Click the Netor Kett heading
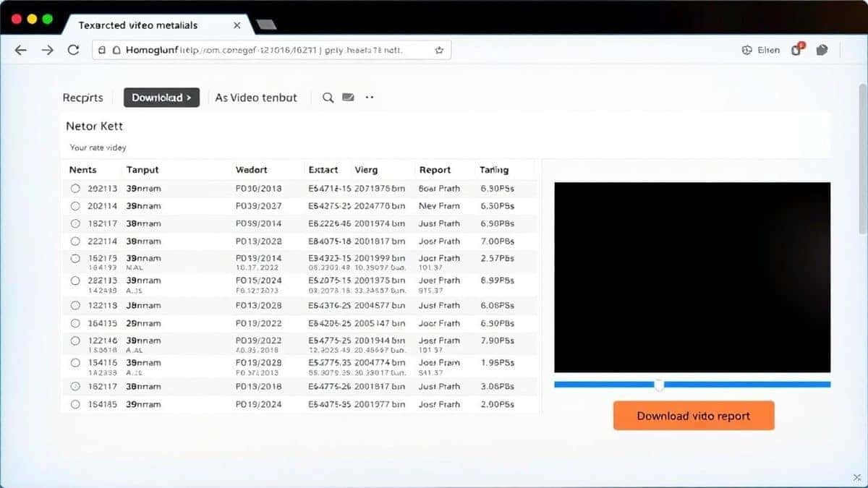Image resolution: width=868 pixels, height=488 pixels. (x=95, y=126)
